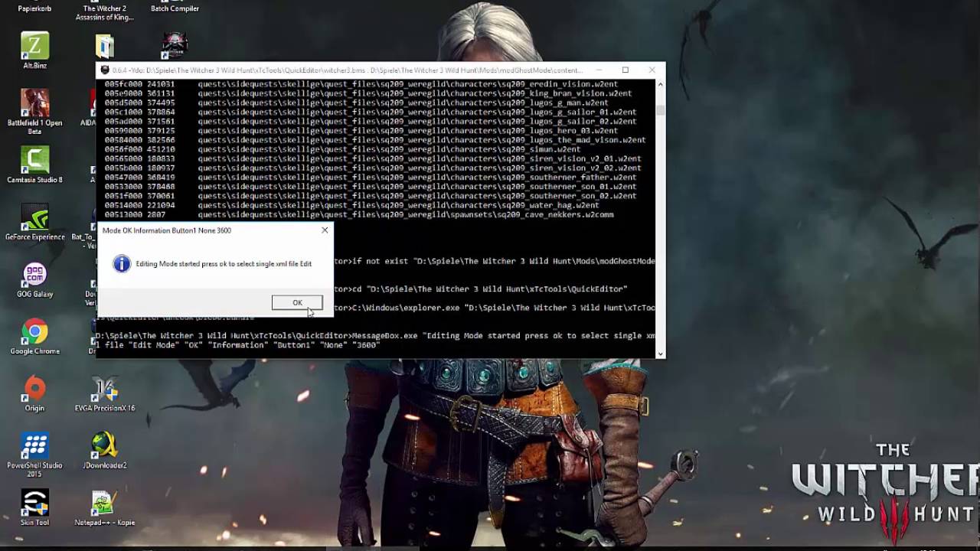Open the Alt.Binz desktop shortcut
Viewport: 980px width, 551px height.
pos(34,51)
